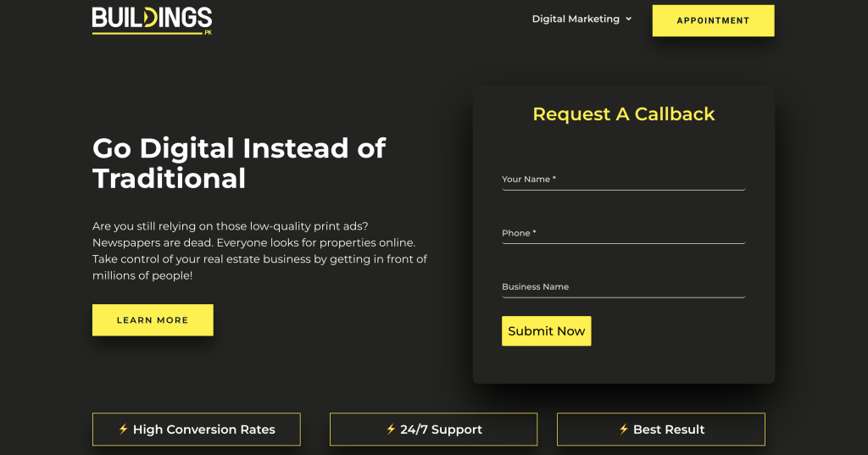Select the High Conversion Rates label
Screen dimensions: 868x455
coord(204,430)
